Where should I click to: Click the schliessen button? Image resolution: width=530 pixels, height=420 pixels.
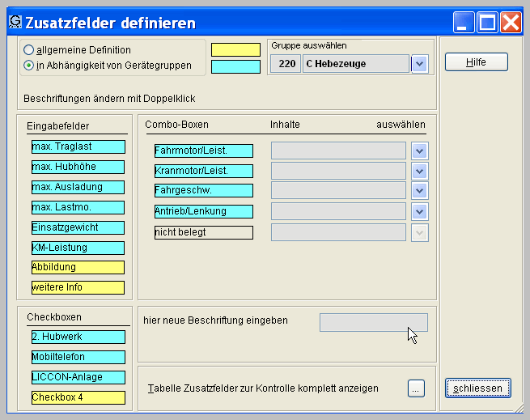point(477,388)
